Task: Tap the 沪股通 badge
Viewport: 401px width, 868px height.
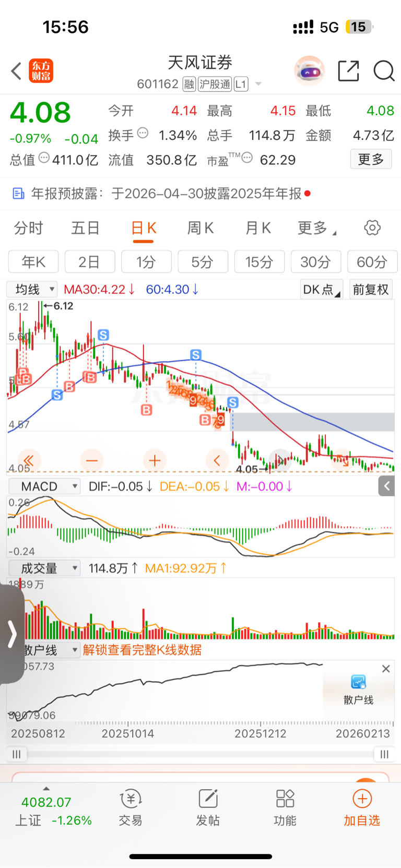Action: [x=215, y=84]
